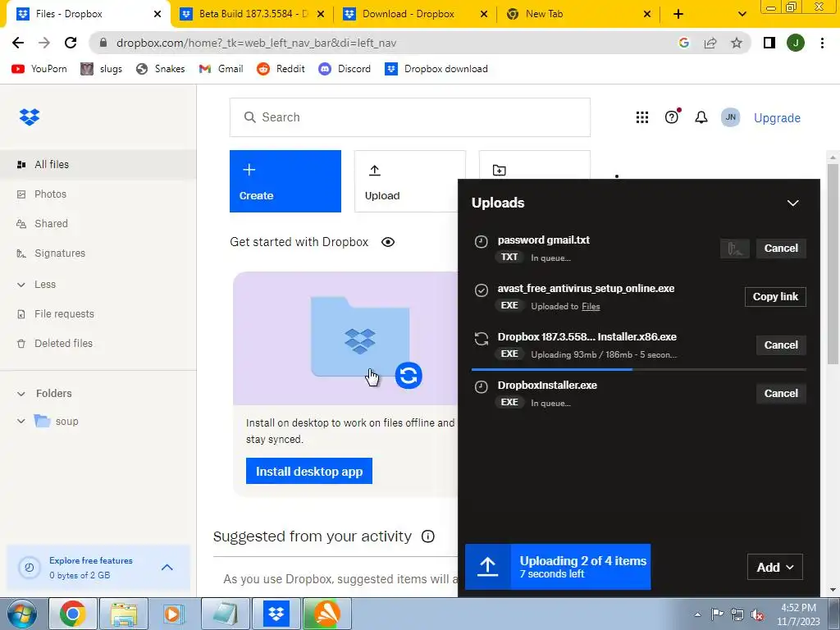Open Shared in sidebar
This screenshot has width=840, height=630.
(98, 223)
